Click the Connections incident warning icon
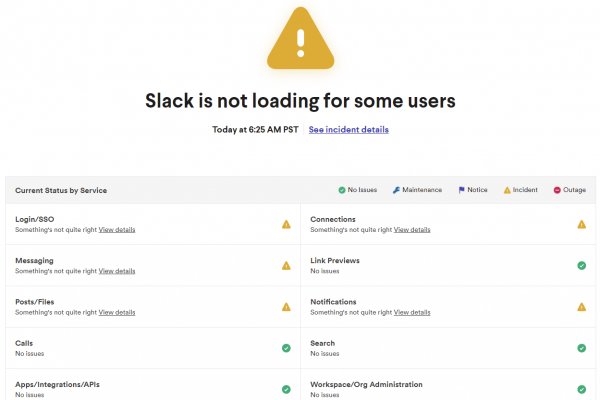This screenshot has height=400, width=600. pos(581,224)
